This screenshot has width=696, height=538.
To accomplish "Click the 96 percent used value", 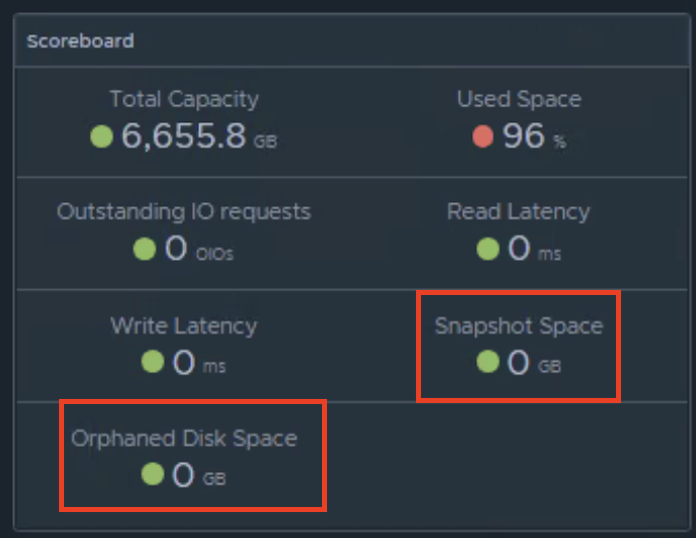I will click(x=523, y=135).
